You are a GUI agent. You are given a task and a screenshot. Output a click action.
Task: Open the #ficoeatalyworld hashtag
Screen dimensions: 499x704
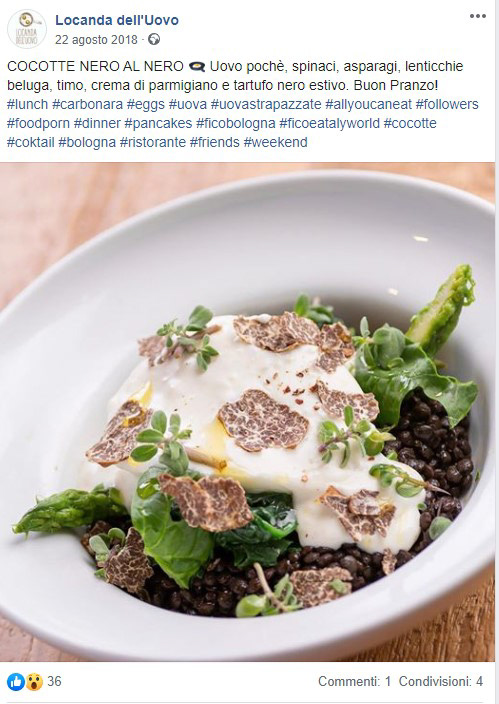tap(329, 123)
